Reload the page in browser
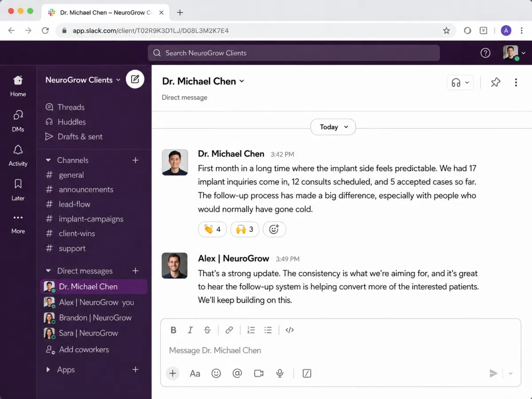The height and width of the screenshot is (399, 532). point(45,31)
